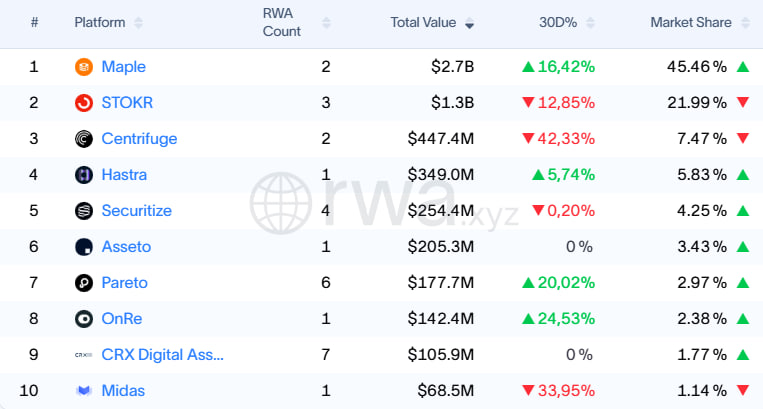Open the Hastra platform link
The width and height of the screenshot is (763, 409).
[x=124, y=175]
